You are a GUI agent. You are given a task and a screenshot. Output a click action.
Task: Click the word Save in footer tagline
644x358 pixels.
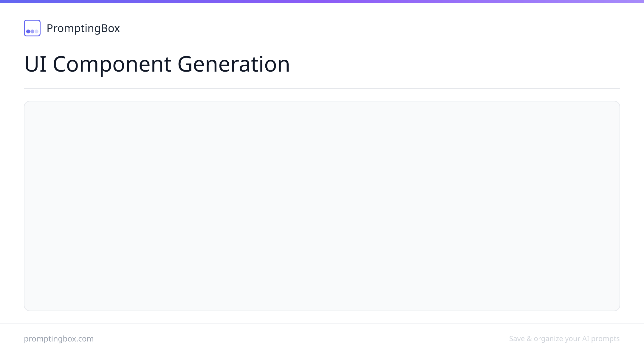click(517, 339)
